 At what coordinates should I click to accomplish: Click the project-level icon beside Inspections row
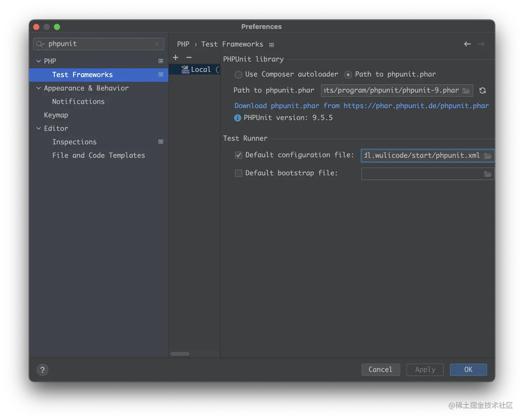pyautogui.click(x=161, y=142)
